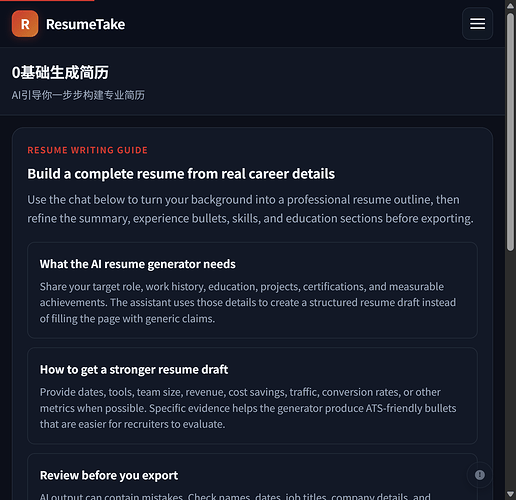Click the vertical scrollbar thumb
Screen dimensions: 516x500
510,132
